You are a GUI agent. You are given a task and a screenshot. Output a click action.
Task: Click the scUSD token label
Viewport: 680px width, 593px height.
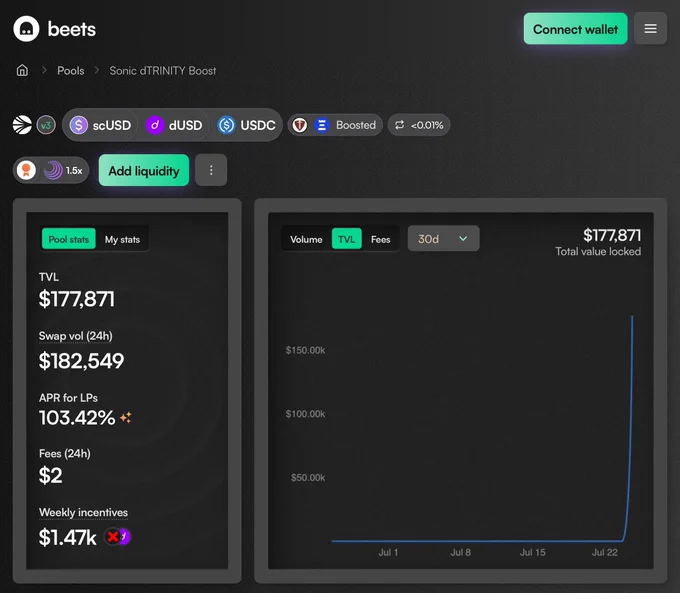click(112, 125)
